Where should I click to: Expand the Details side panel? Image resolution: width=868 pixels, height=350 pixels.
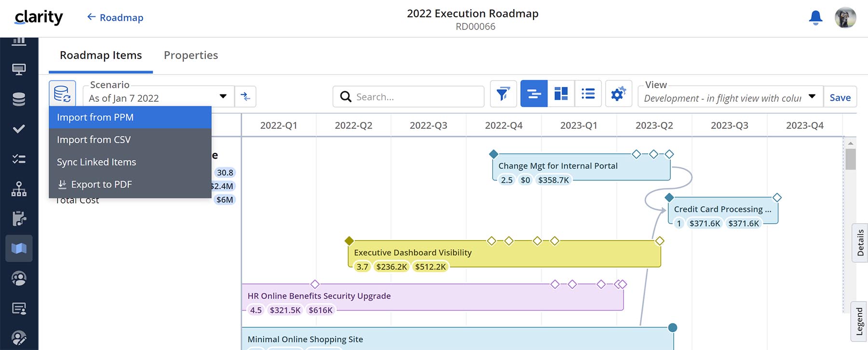coord(860,243)
